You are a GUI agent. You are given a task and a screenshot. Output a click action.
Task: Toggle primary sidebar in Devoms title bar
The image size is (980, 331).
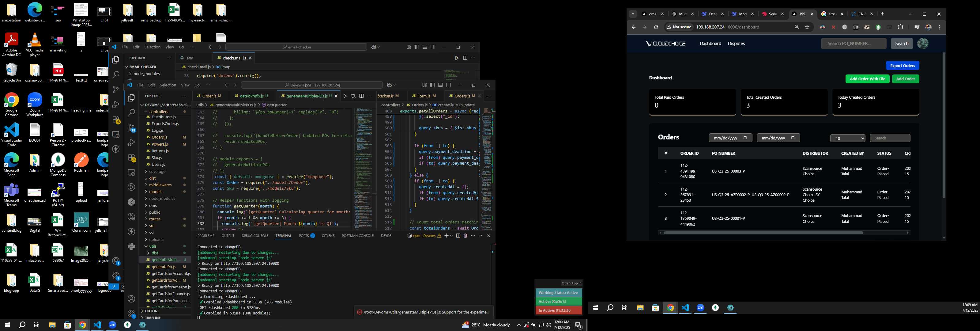point(432,85)
